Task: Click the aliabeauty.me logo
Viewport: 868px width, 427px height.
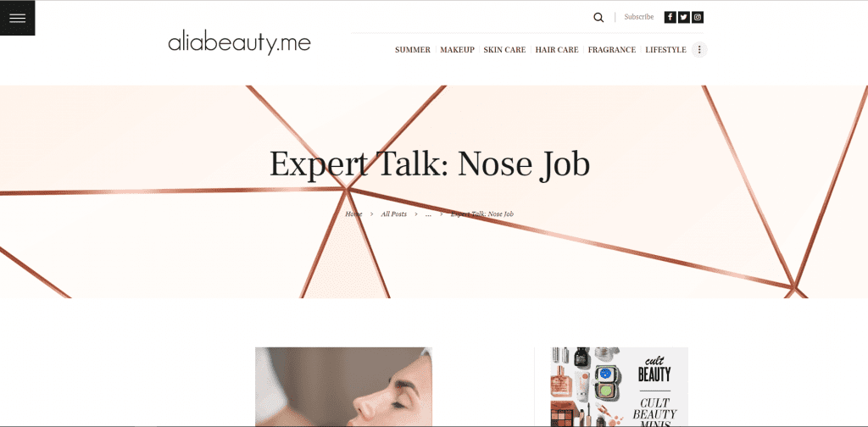Action: point(239,43)
